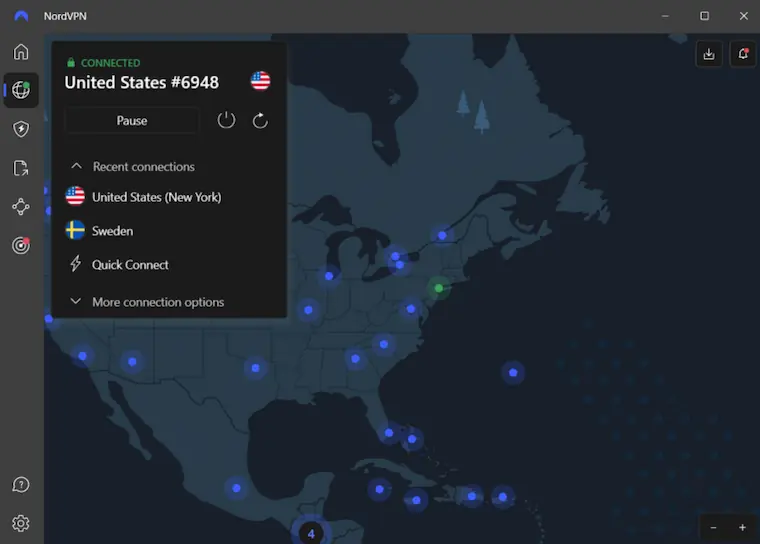Click the CONNECTED status label
Viewport: 760px width, 544px height.
pyautogui.click(x=111, y=63)
